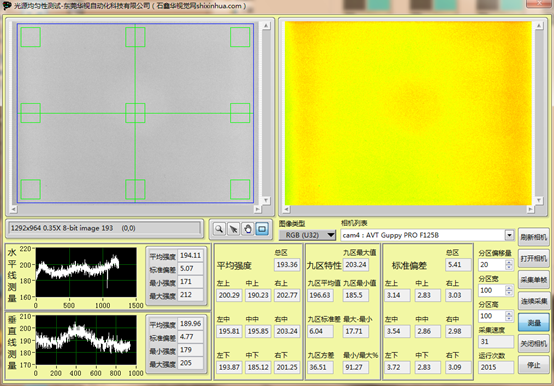554x386 pixels.
Task: Click heat map view's scroll-down arrow
Action: [538, 201]
